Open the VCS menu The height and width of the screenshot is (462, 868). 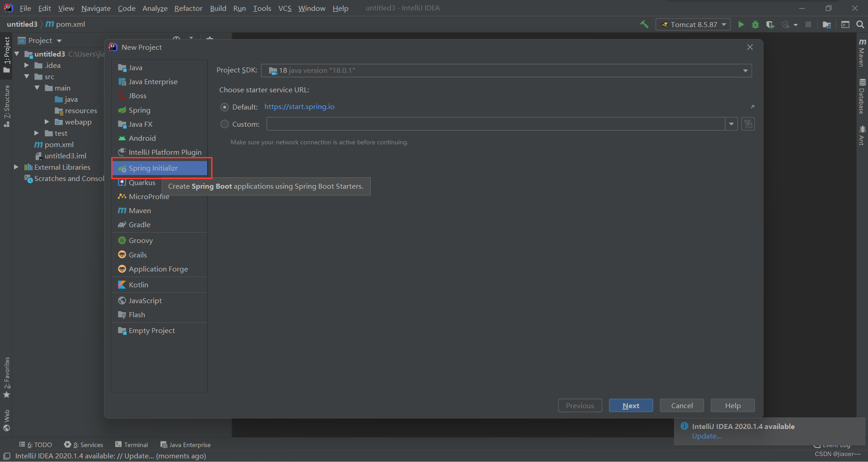click(x=285, y=8)
